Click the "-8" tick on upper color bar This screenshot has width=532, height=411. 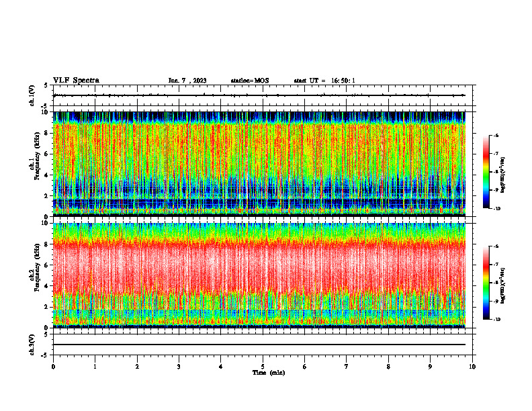point(496,172)
